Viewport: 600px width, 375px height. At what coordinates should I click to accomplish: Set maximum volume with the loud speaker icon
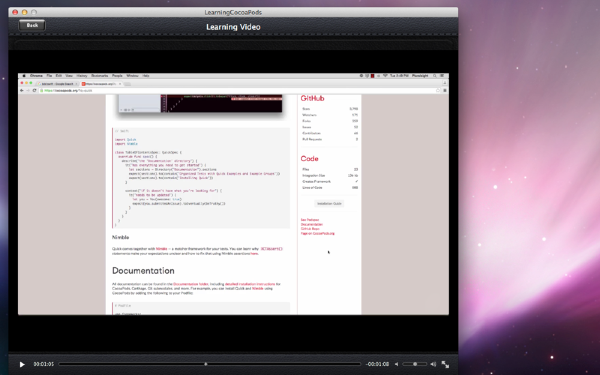click(x=433, y=364)
